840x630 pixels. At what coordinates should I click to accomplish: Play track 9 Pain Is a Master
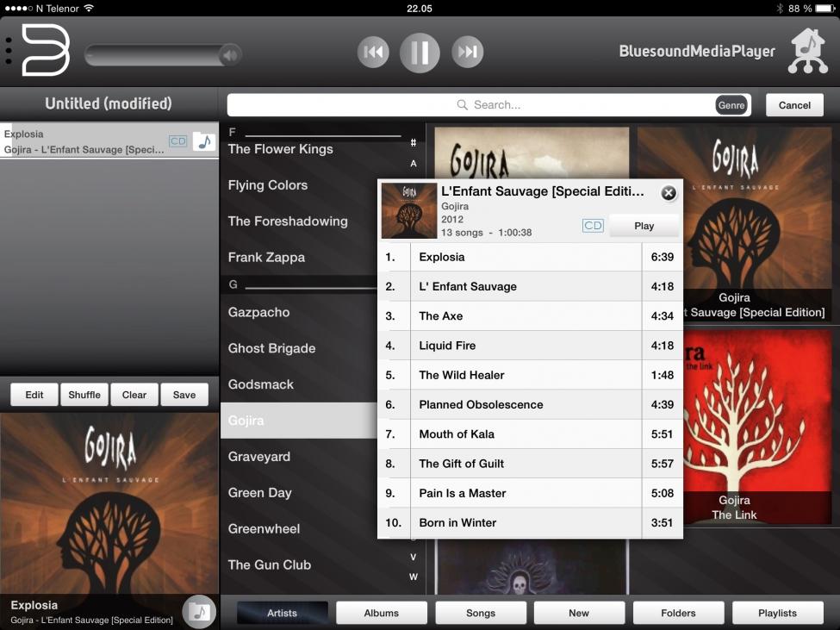(531, 493)
